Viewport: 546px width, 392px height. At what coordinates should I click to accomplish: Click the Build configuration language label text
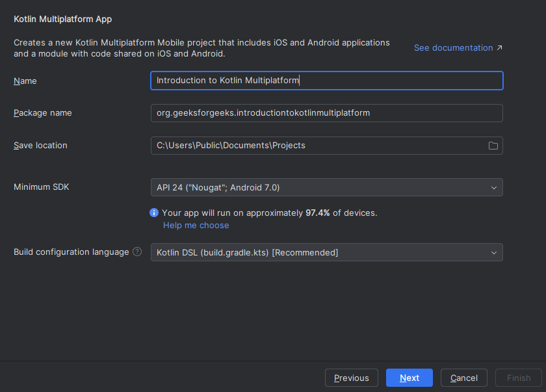click(71, 252)
